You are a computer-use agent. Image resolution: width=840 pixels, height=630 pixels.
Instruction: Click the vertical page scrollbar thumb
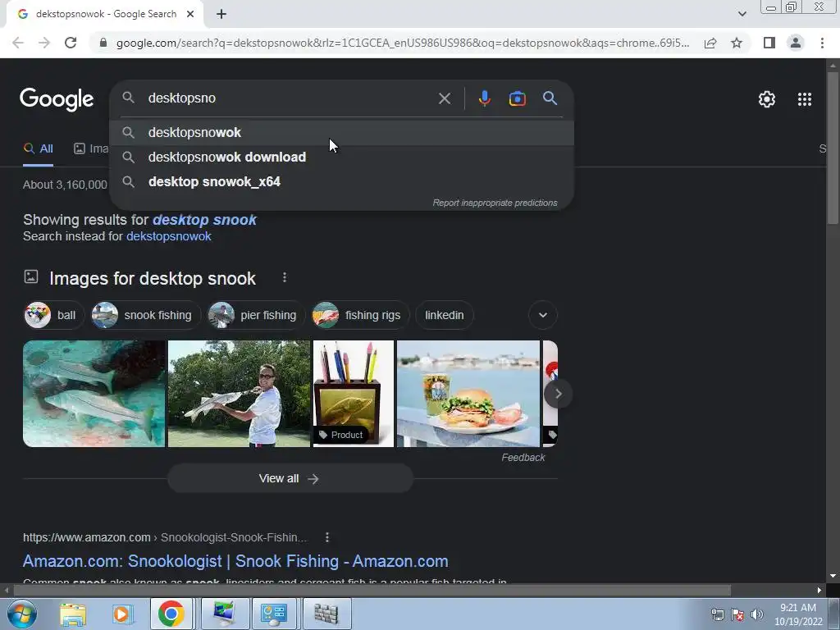point(833,147)
